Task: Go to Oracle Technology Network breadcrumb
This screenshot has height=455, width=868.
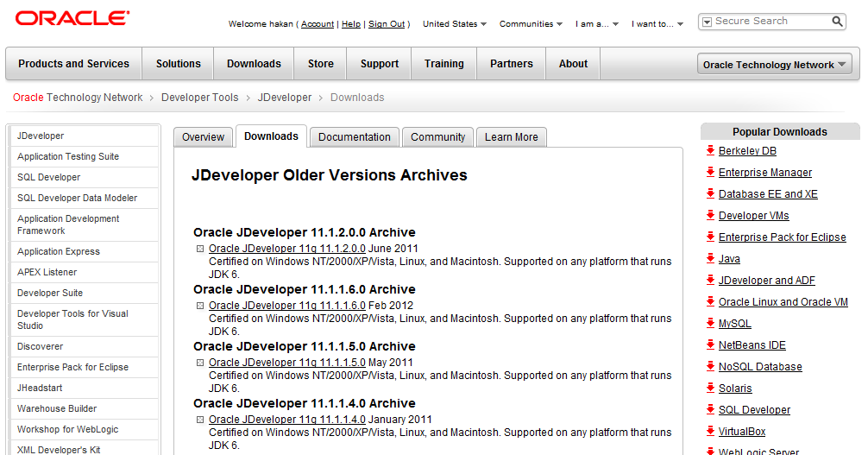Action: coord(78,98)
